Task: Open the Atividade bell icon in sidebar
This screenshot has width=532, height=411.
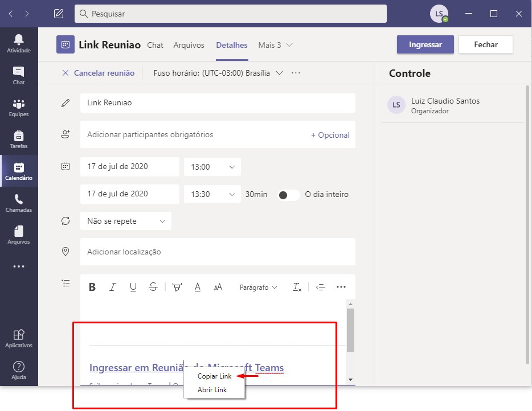Action: (19, 43)
